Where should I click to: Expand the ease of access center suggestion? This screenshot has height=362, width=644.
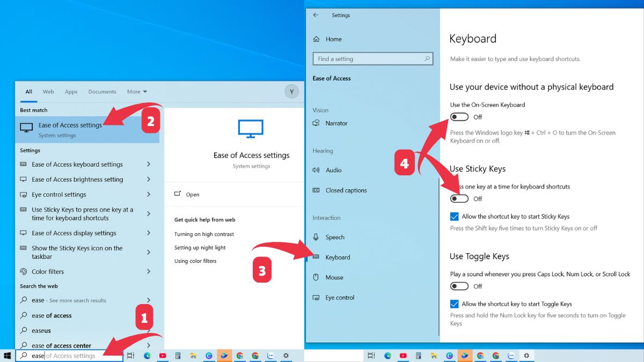(148, 345)
